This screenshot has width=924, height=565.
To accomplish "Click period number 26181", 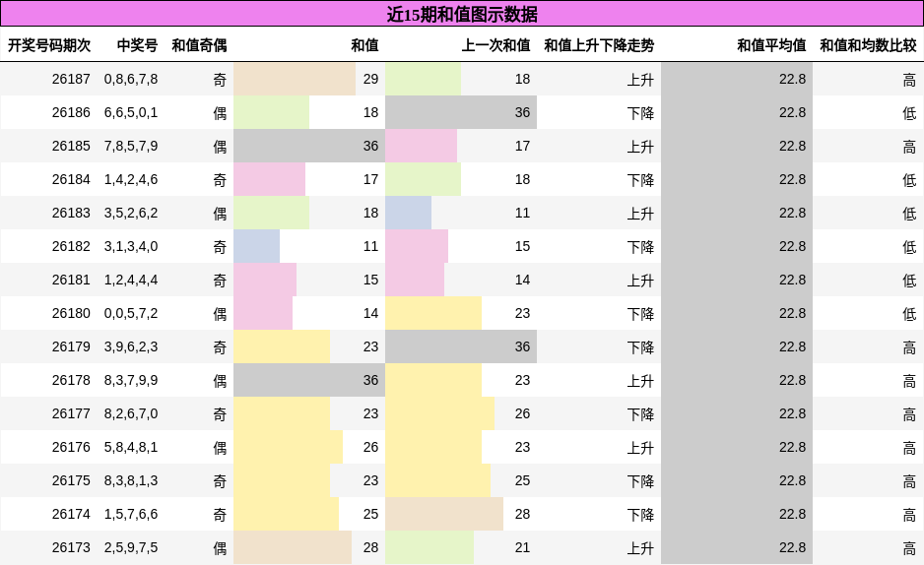I will 71,280.
